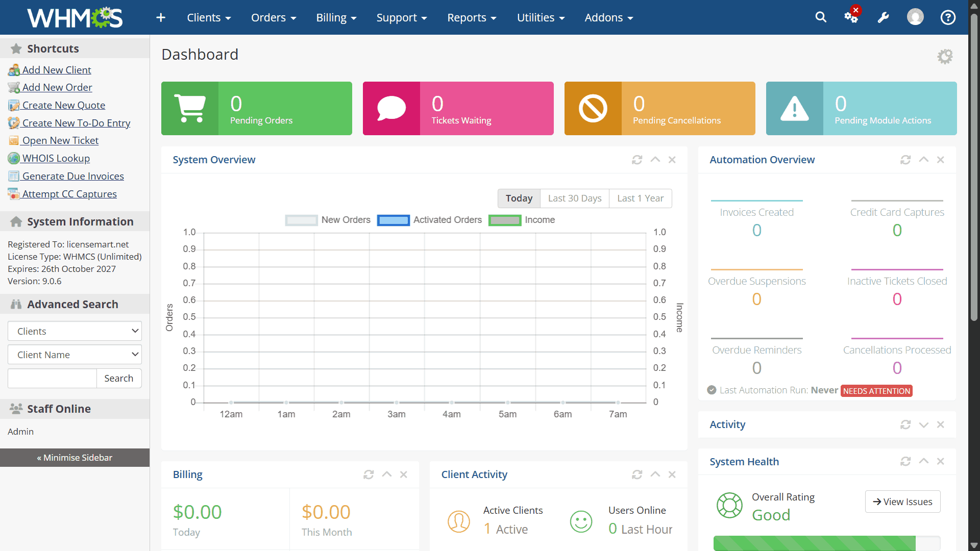980x551 pixels.
Task: Click the System Health rating progress bar
Action: [826, 543]
